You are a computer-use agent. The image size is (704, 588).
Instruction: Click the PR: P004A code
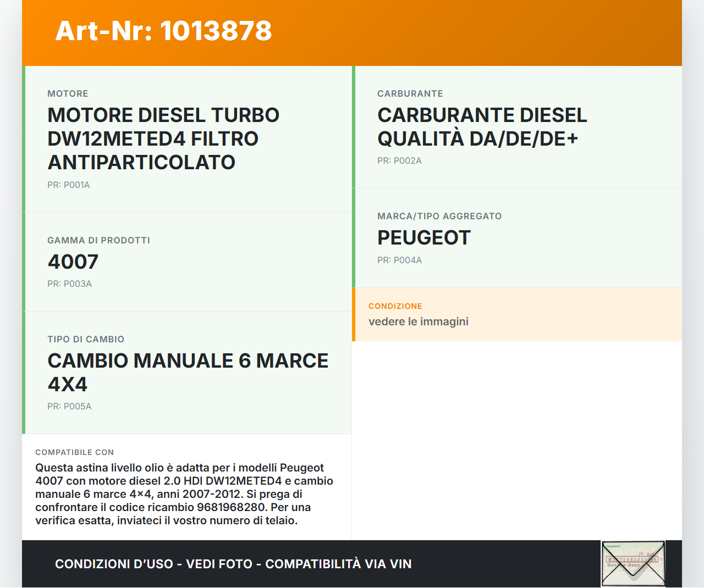[399, 260]
